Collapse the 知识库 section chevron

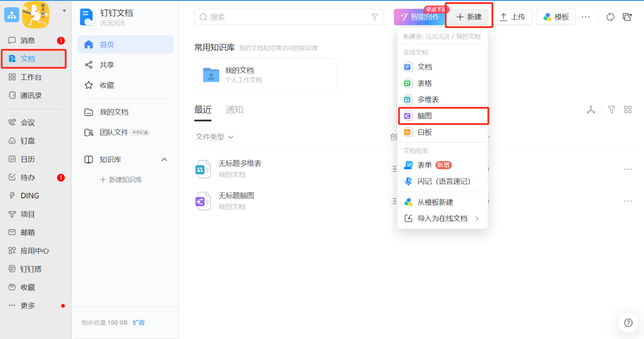(x=165, y=159)
